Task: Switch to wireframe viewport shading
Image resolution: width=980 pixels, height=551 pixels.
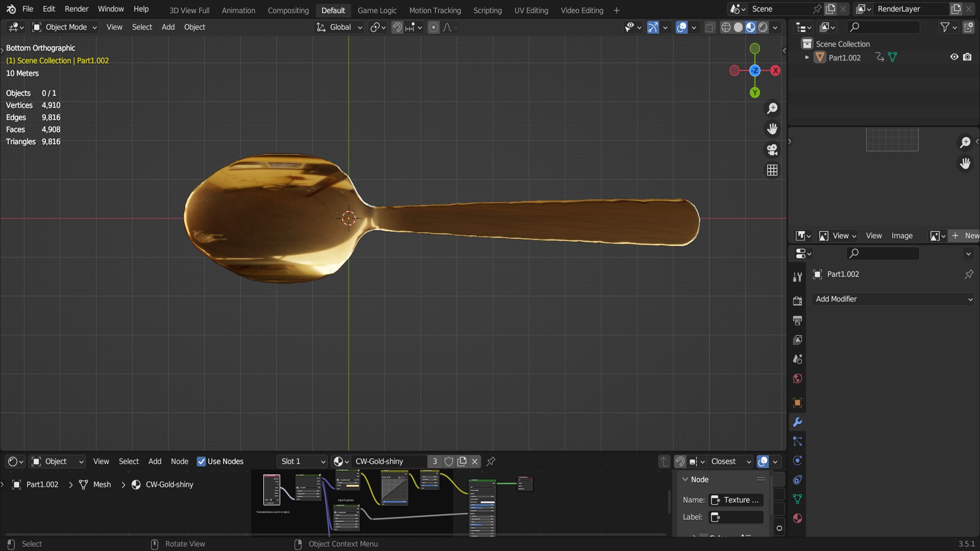Action: [726, 27]
